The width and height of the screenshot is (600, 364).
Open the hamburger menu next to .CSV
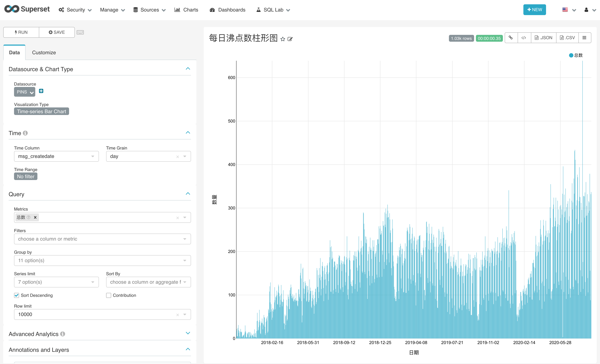click(x=584, y=38)
